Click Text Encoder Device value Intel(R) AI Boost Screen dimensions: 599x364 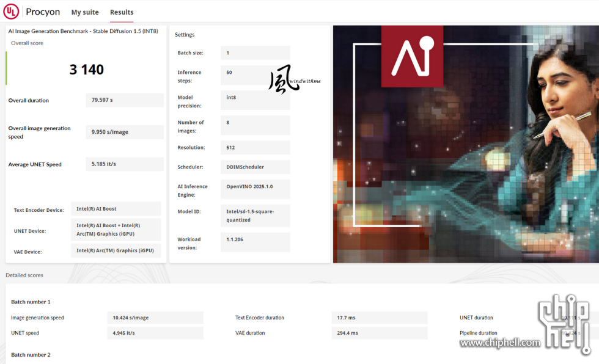click(116, 209)
